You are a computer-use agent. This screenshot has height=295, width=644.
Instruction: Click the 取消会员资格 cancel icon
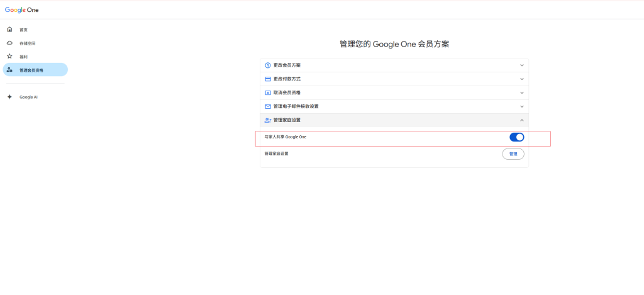tap(268, 92)
